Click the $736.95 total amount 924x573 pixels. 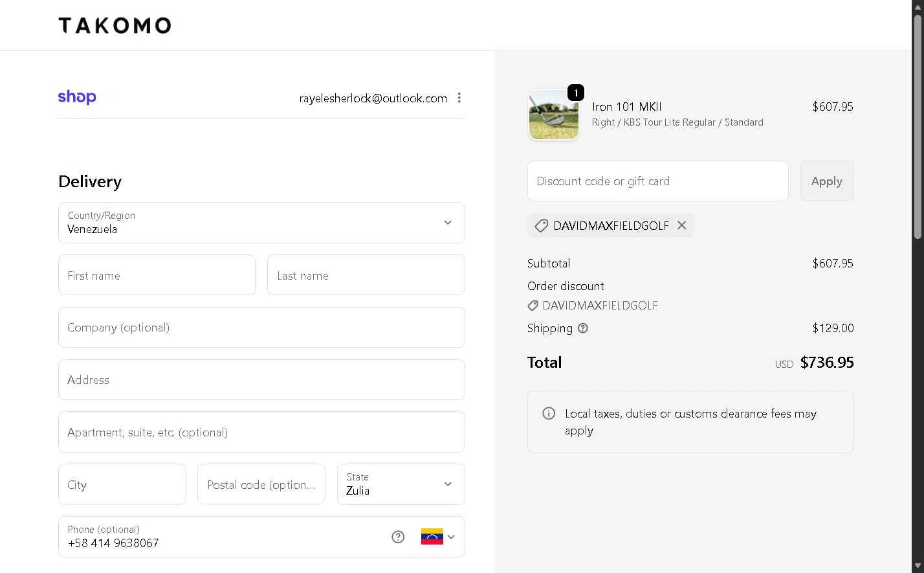(827, 363)
